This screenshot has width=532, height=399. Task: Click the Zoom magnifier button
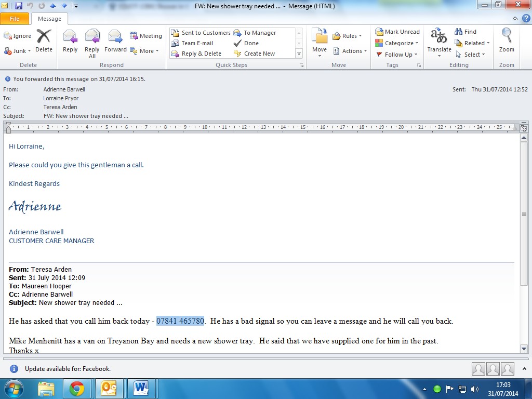[507, 41]
